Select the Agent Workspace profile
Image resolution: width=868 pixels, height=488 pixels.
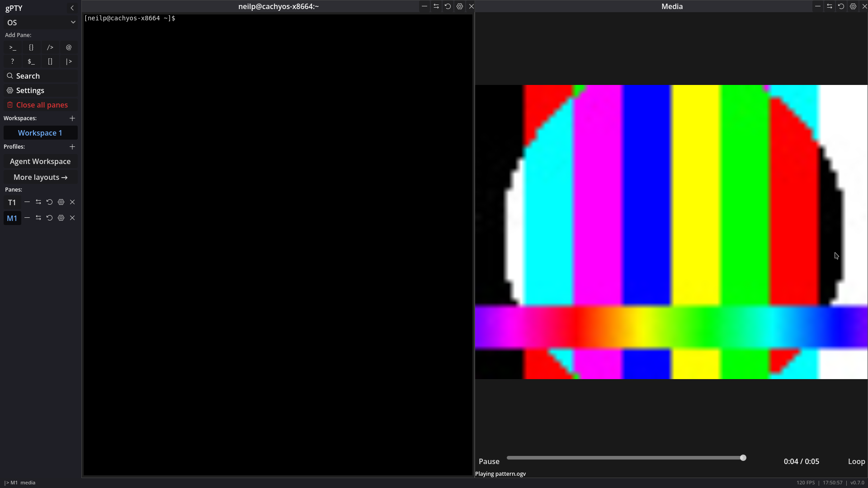pos(41,161)
